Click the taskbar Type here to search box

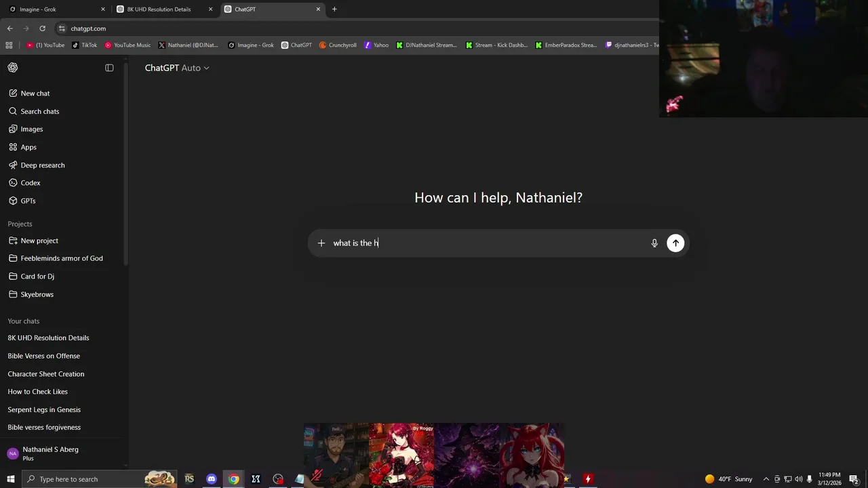point(99,479)
